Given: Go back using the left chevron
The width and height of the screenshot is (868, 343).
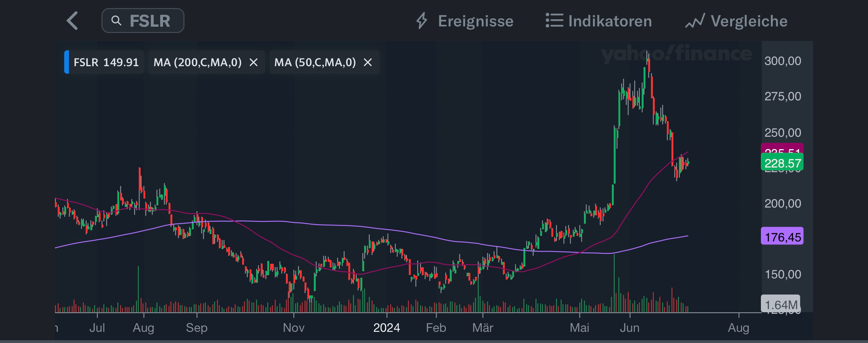Looking at the screenshot, I should [x=72, y=21].
